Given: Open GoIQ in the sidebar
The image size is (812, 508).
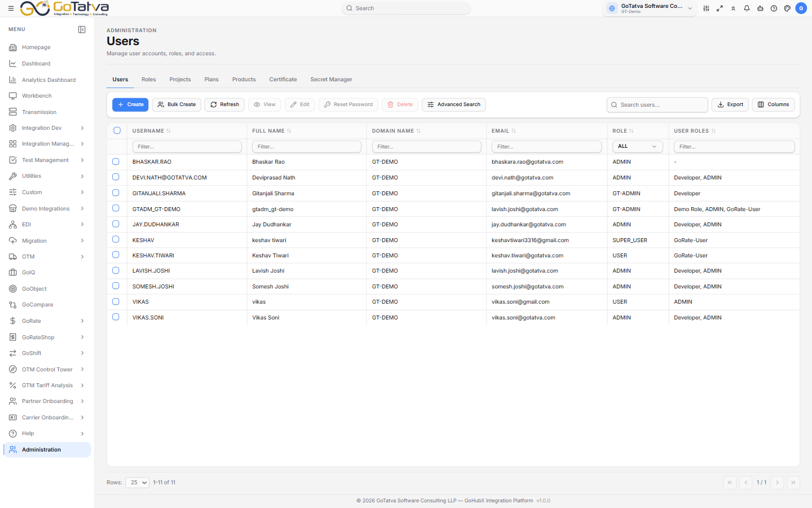Looking at the screenshot, I should pos(47,273).
